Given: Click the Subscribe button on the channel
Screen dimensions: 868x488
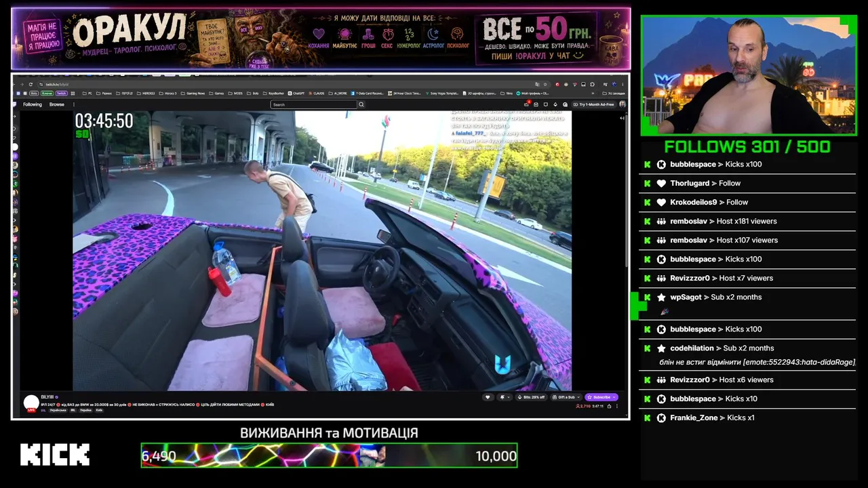Looking at the screenshot, I should point(601,397).
